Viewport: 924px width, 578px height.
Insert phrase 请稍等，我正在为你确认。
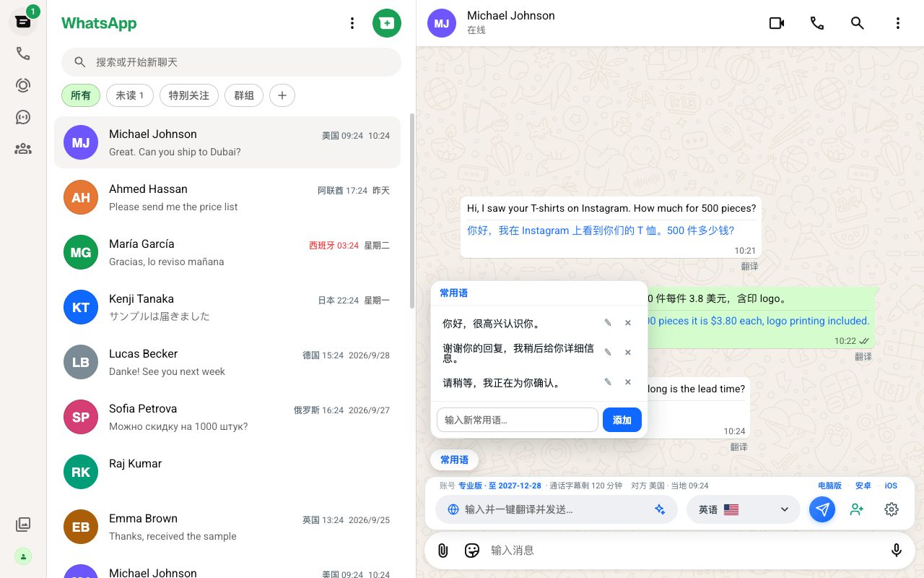[502, 382]
